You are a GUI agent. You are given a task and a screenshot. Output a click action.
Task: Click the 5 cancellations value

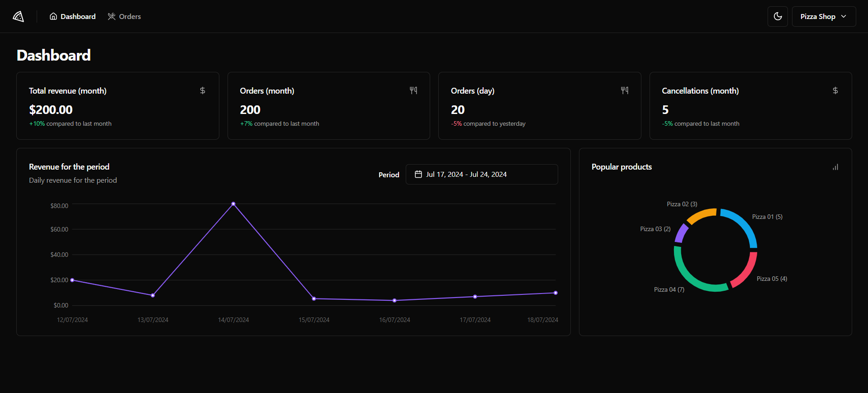click(665, 110)
